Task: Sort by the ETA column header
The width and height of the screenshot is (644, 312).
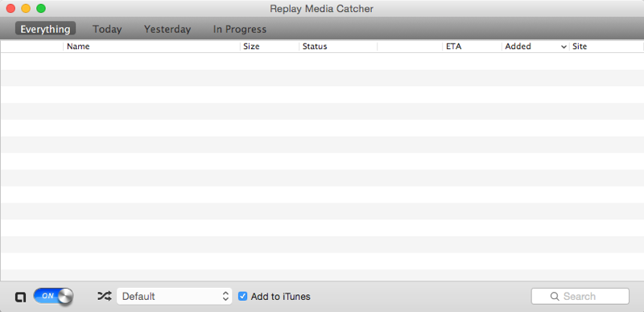Action: 472,47
